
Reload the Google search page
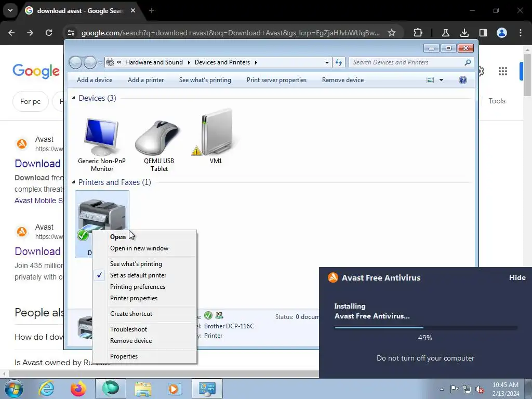point(49,33)
